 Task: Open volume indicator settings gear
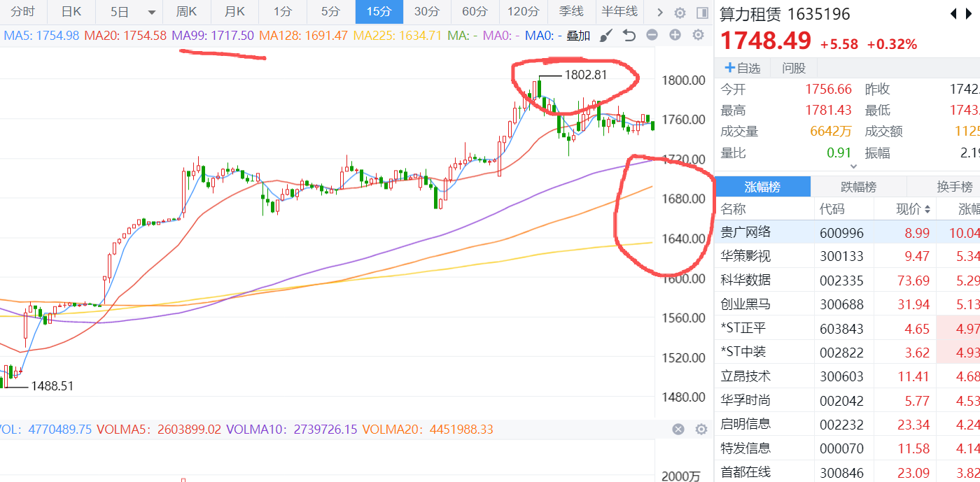click(701, 430)
